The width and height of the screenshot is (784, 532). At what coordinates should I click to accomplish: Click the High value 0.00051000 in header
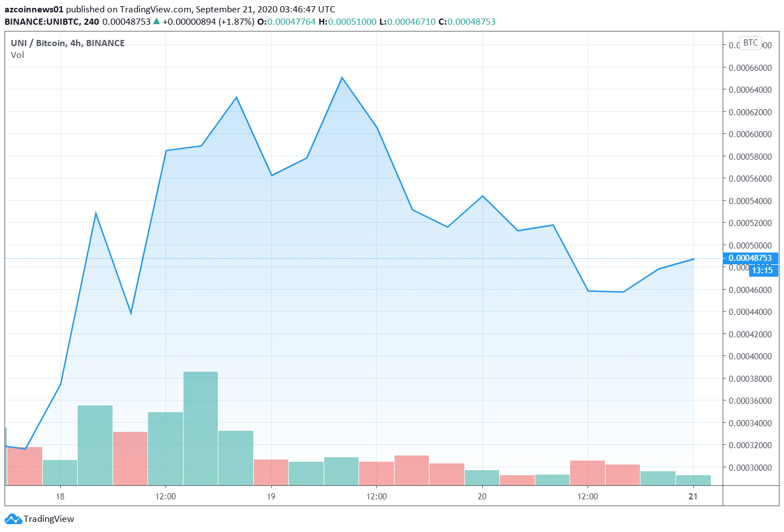pyautogui.click(x=352, y=21)
